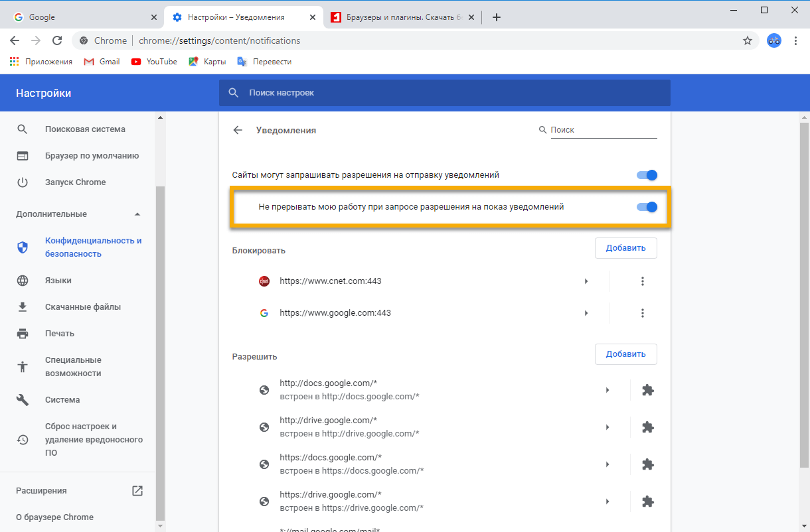Open the profile avatar menu

click(773, 40)
